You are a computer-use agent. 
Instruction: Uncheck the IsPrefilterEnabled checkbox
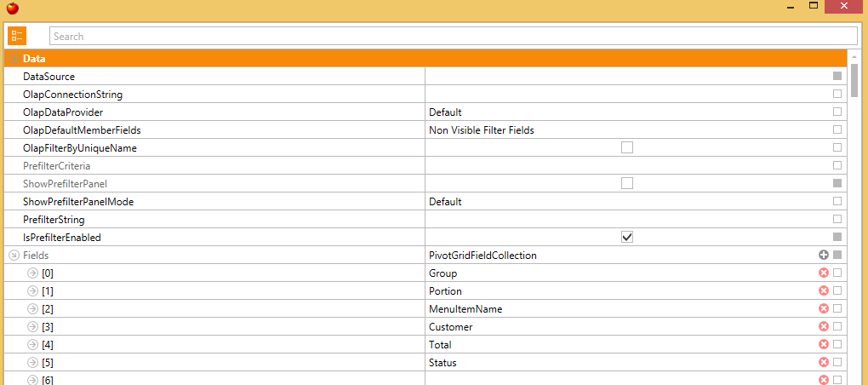627,237
